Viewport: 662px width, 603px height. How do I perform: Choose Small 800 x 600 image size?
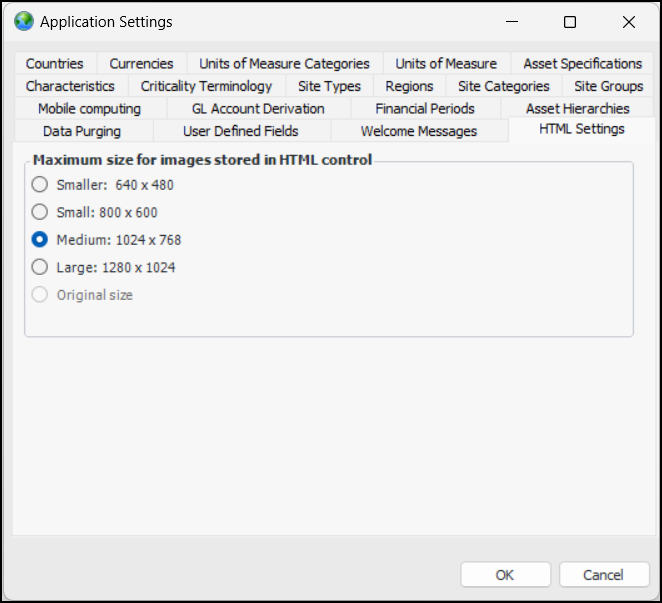click(x=40, y=212)
